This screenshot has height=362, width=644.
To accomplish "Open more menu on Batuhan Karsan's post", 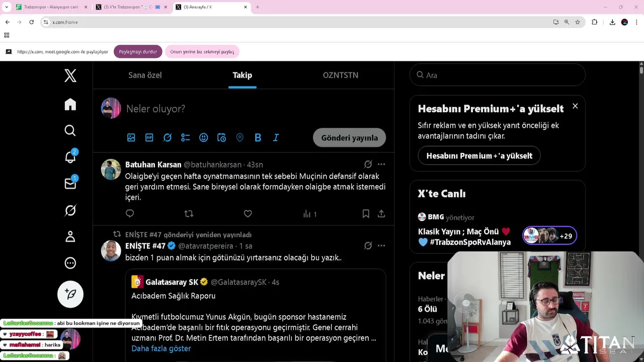I will point(381,164).
